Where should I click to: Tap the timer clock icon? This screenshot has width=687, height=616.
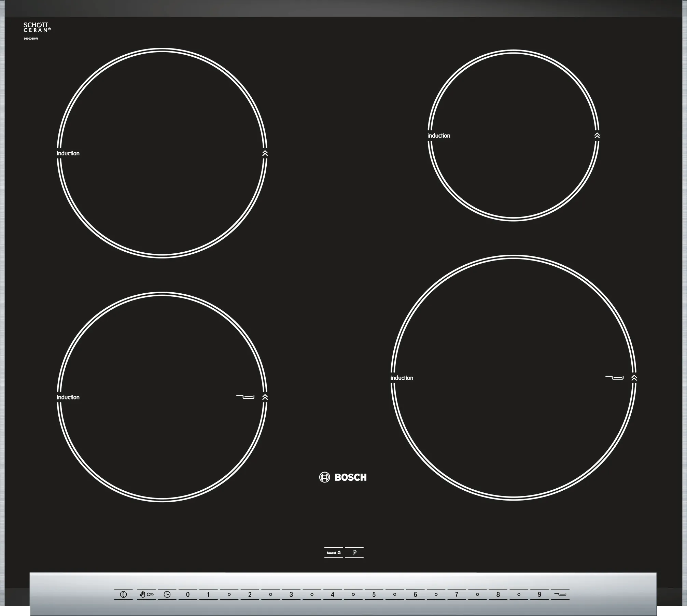point(167,594)
